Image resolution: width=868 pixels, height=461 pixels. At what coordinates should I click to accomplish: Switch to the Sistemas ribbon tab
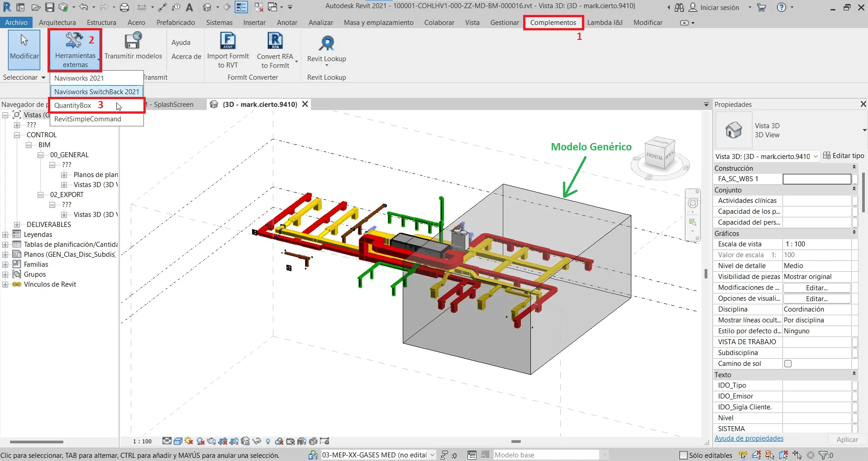point(219,23)
